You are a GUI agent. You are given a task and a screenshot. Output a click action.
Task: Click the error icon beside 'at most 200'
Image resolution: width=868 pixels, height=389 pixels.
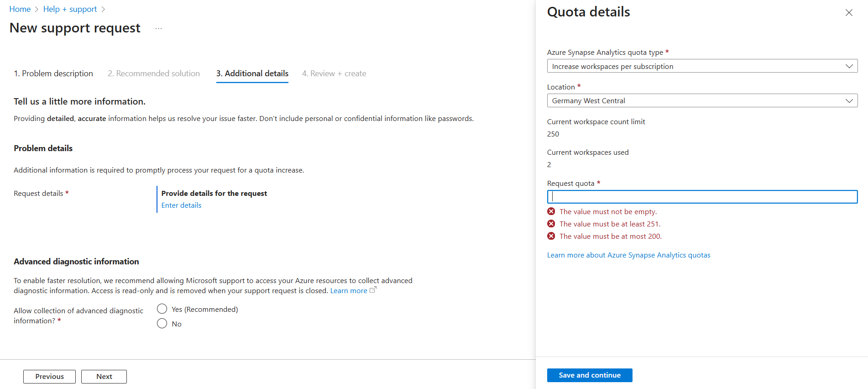coord(551,236)
